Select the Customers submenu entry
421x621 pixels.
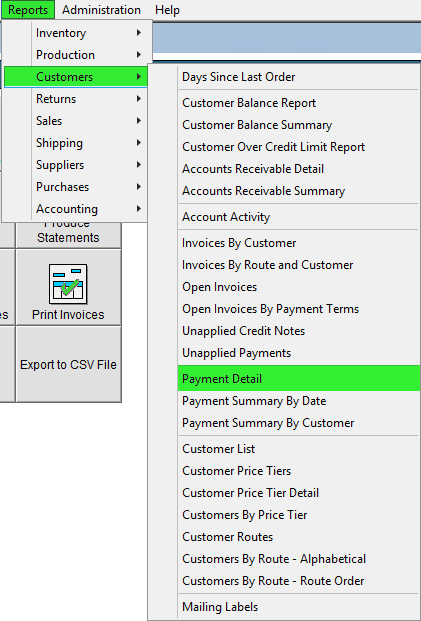[76, 77]
